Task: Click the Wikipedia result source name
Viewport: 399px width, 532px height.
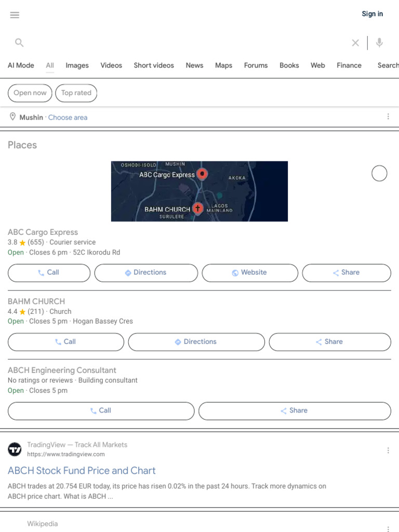Action: coord(43,524)
